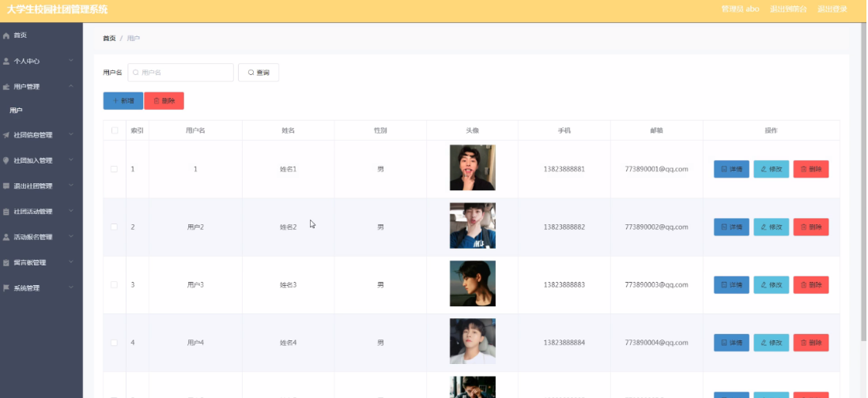Viewport: 868px width, 398px height.
Task: Click the 详情 button for 用户3
Action: tap(731, 285)
